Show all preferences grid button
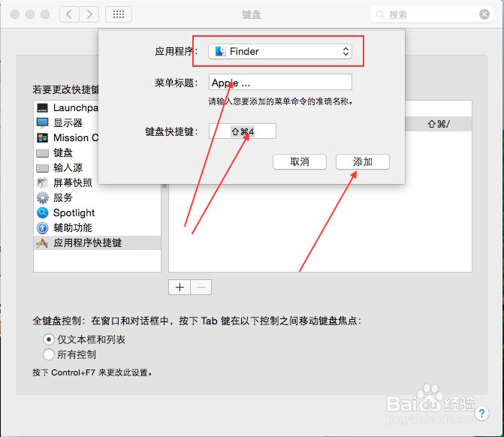 [x=119, y=14]
